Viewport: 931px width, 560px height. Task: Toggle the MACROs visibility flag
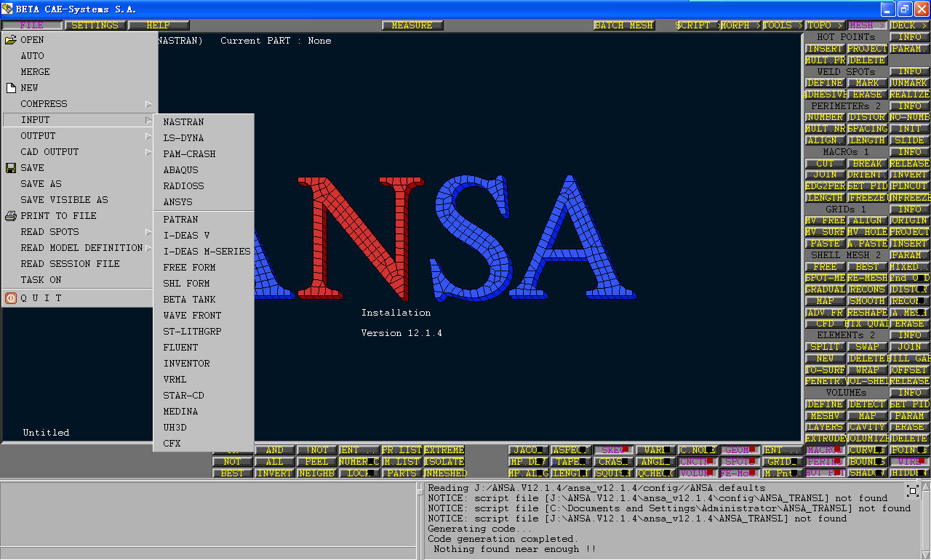pyautogui.click(x=825, y=450)
